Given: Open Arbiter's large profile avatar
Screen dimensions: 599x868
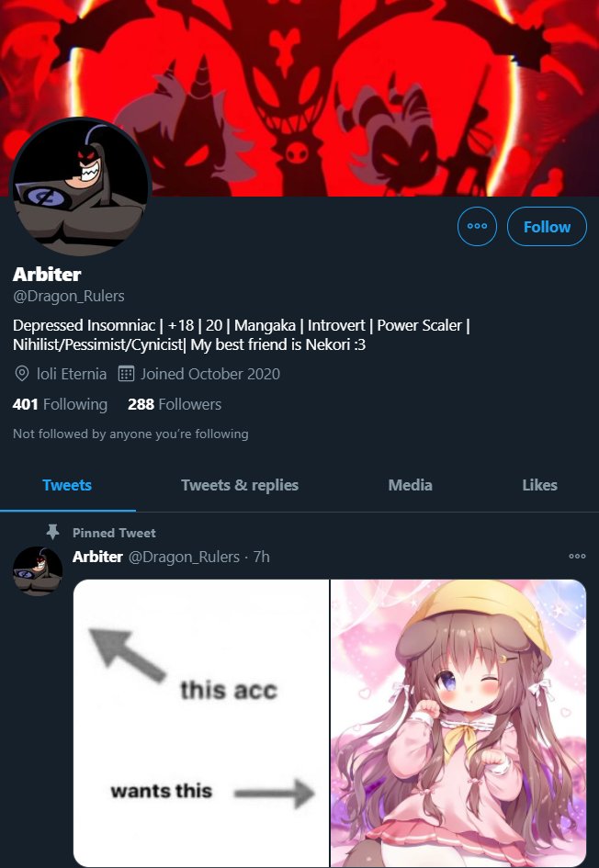Looking at the screenshot, I should [x=81, y=186].
